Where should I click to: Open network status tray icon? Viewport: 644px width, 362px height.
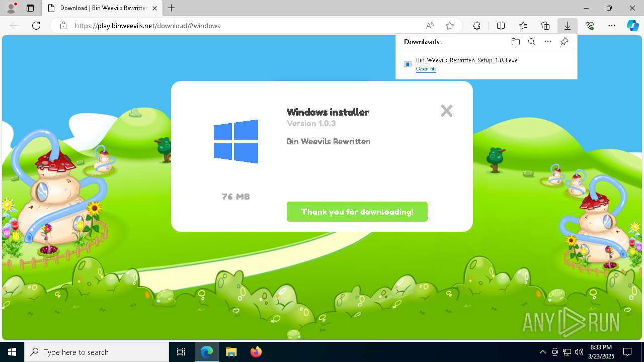[x=567, y=352]
